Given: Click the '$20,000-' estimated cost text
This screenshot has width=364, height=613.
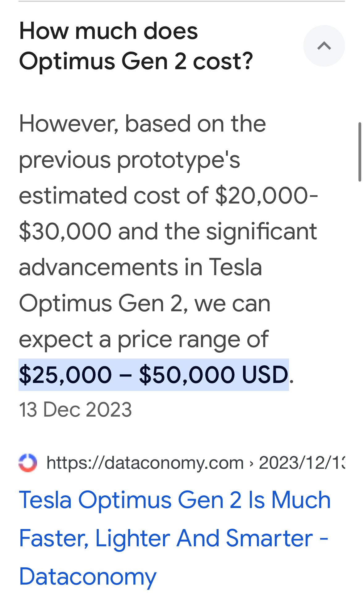Looking at the screenshot, I should (x=266, y=195).
